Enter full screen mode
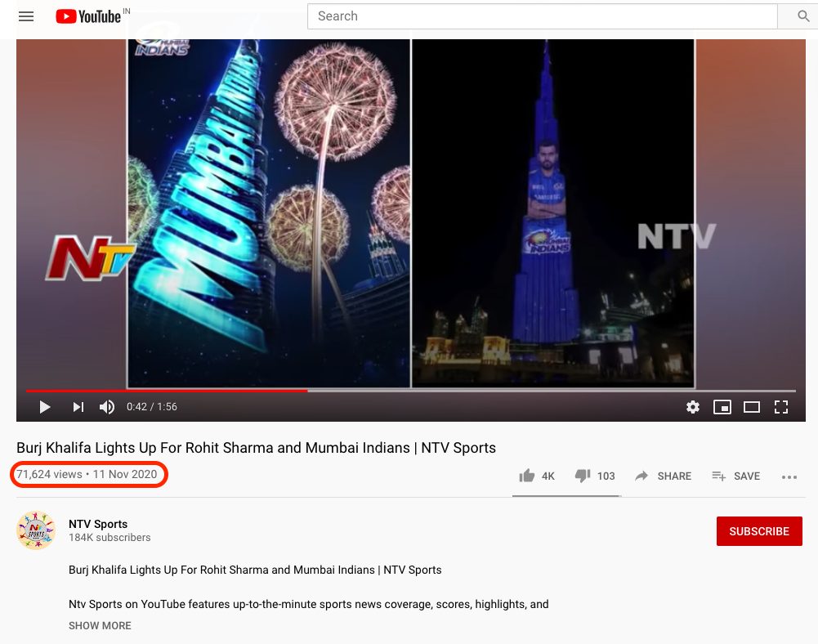The width and height of the screenshot is (818, 644). [781, 407]
